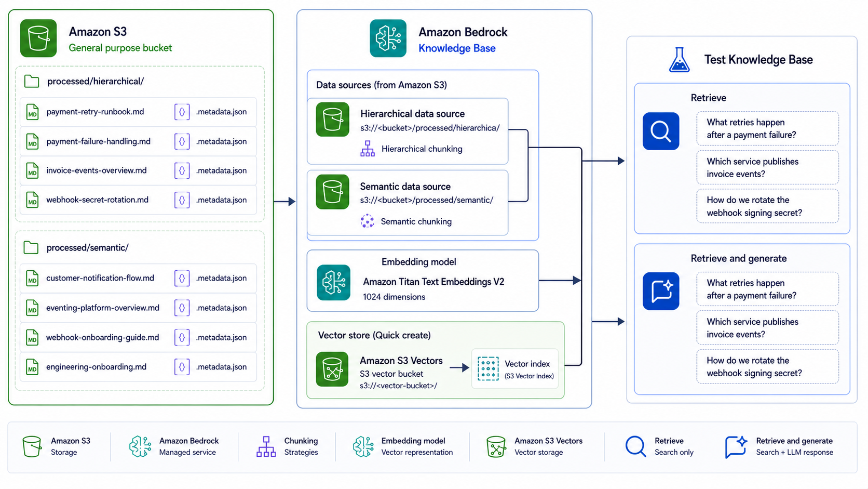This screenshot has height=489, width=868.
Task: Click the MD icon beside payment-retry-runbook.md
Action: 32,112
